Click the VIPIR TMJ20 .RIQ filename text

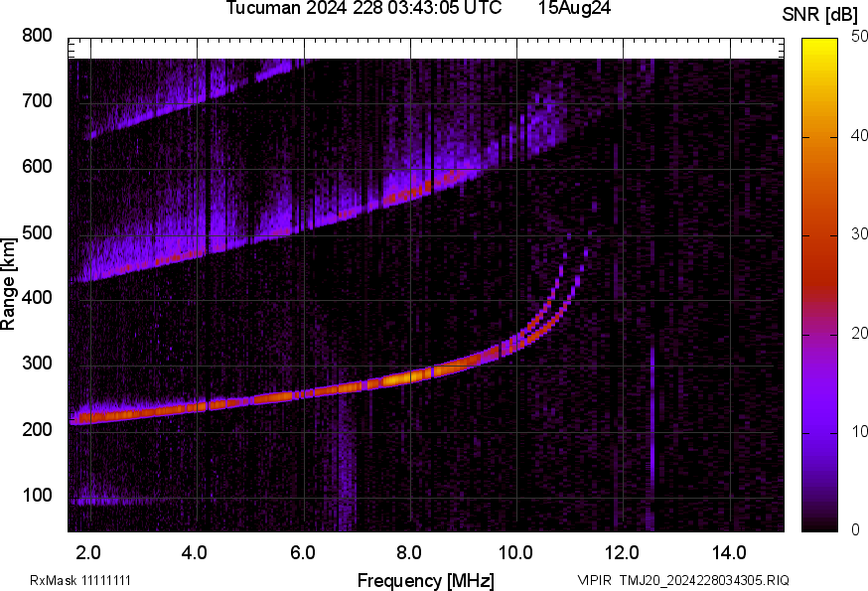pos(682,580)
